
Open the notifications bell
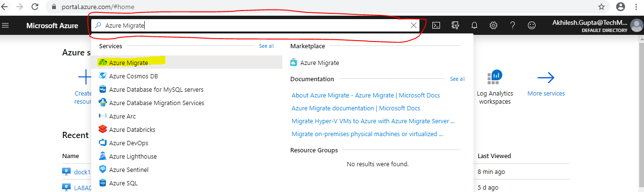coord(474,25)
